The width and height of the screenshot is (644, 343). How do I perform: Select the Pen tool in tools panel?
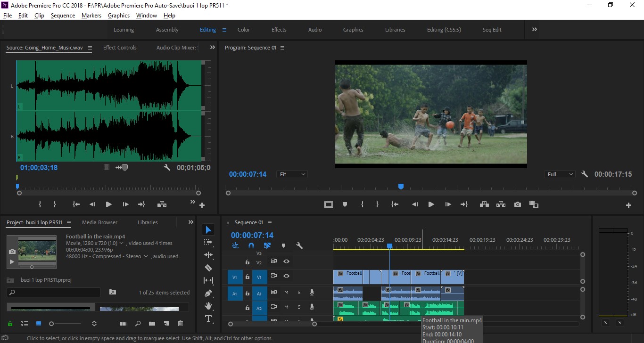click(208, 293)
